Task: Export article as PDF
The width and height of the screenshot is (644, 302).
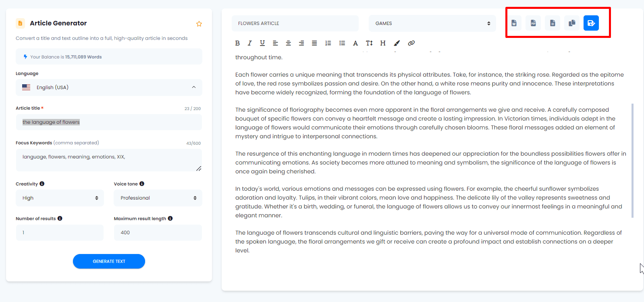Action: coord(533,23)
